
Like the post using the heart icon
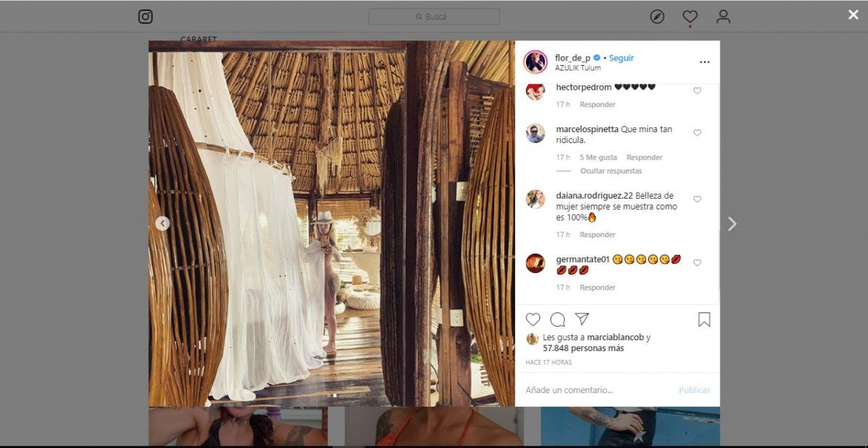tap(532, 319)
